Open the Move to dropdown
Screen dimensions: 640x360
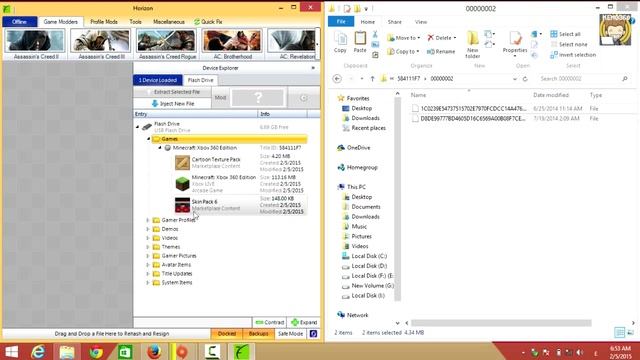coord(404,38)
